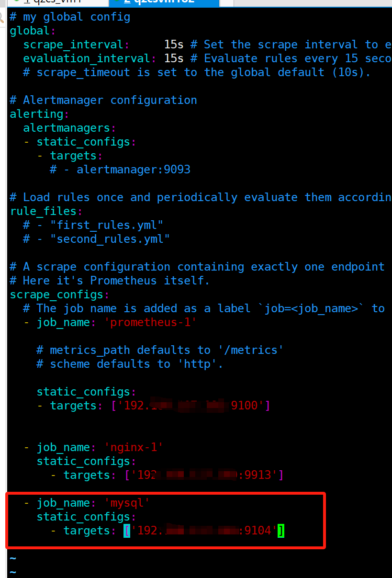Click the rule_files key
Viewport: 392px width, 578px height.
(43, 211)
